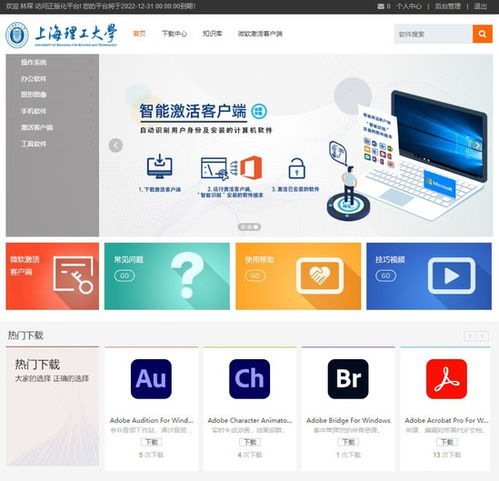Image resolution: width=499 pixels, height=481 pixels.
Task: Click 下载 button under Adobe Bridge
Action: [x=348, y=442]
